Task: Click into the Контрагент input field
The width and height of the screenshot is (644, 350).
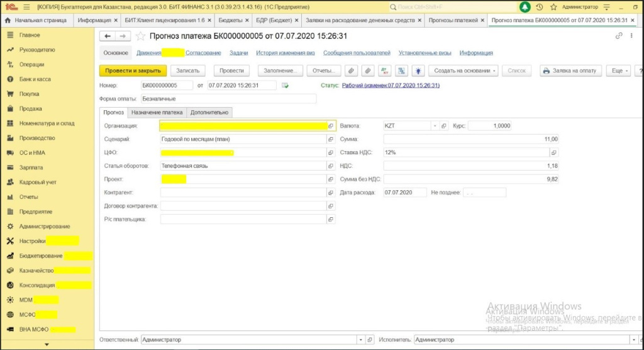Action: click(x=243, y=192)
